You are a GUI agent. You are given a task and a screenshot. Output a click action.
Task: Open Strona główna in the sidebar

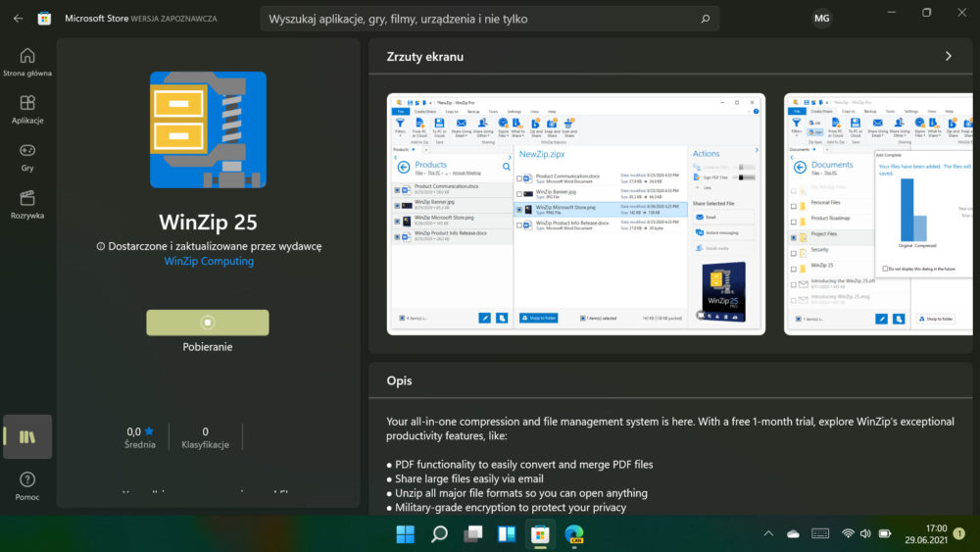[27, 63]
